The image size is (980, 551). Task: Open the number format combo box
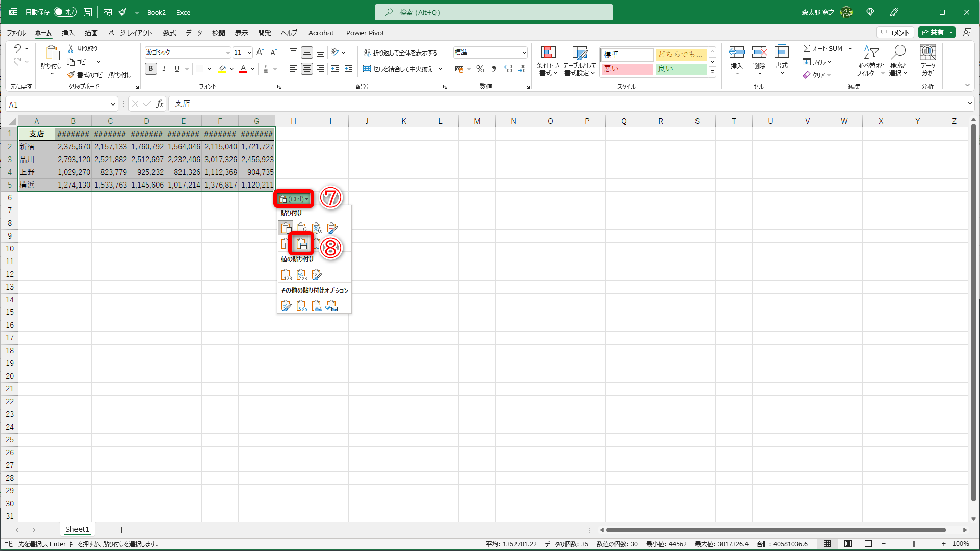524,53
